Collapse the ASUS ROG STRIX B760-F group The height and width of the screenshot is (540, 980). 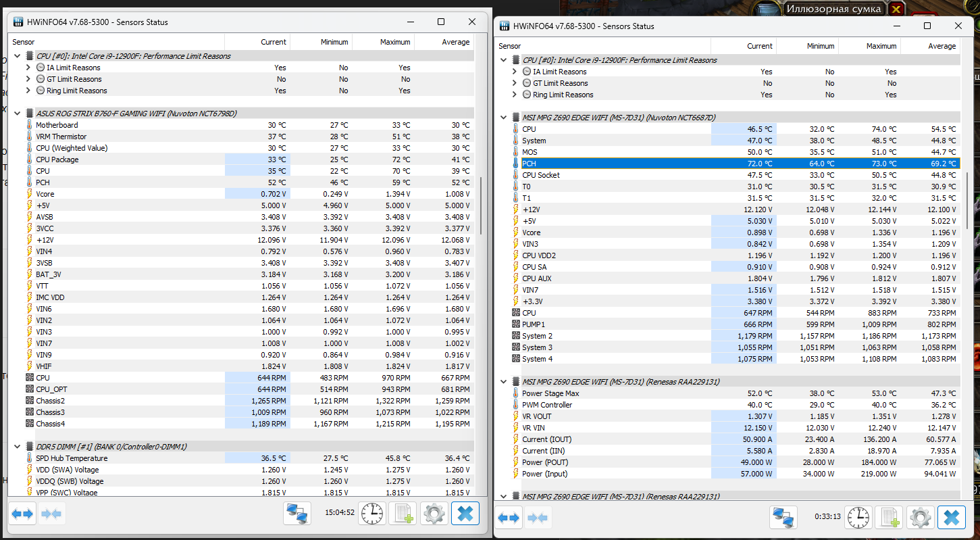coord(17,114)
